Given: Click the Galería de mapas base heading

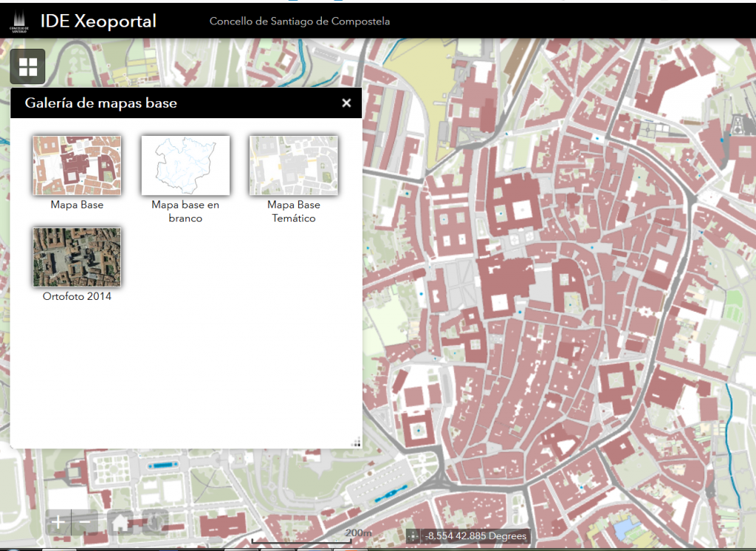Looking at the screenshot, I should [x=100, y=103].
